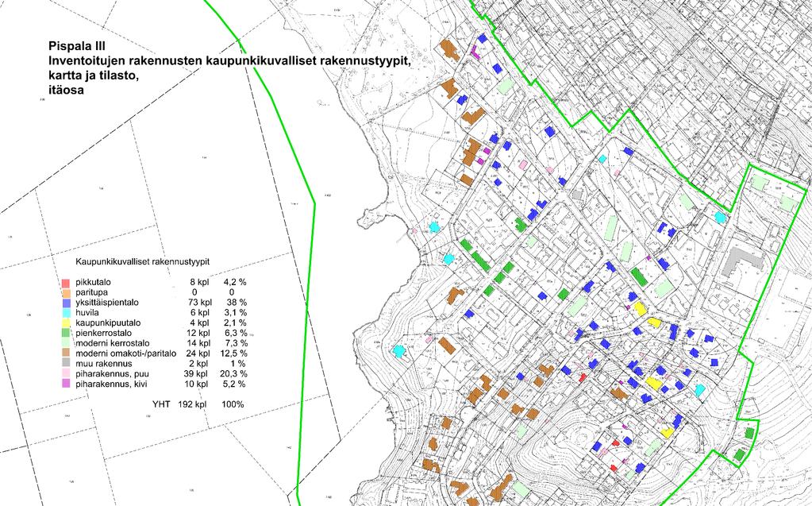Click the count "39 kpl" for piharakennus, puu
The image size is (812, 506).
coord(196,374)
